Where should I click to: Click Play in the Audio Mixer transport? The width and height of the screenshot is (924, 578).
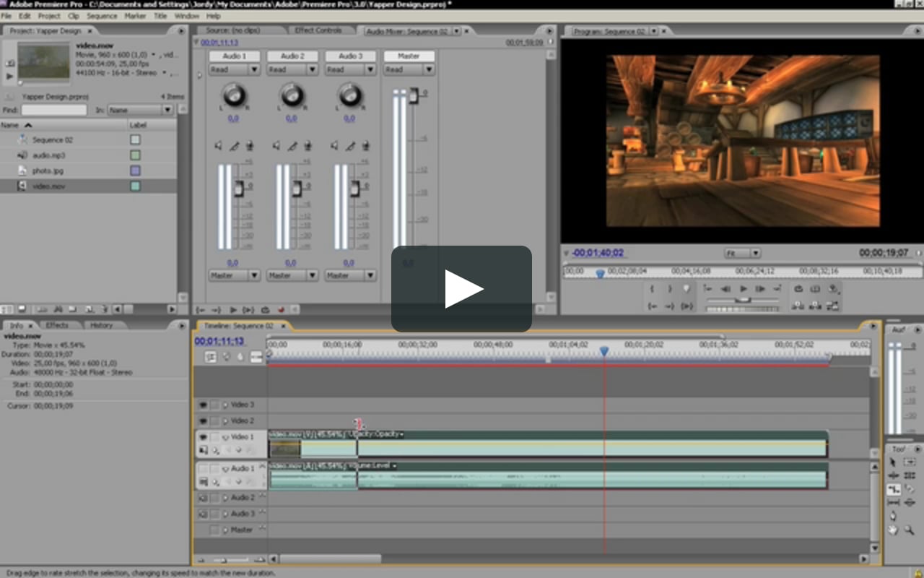tap(232, 309)
